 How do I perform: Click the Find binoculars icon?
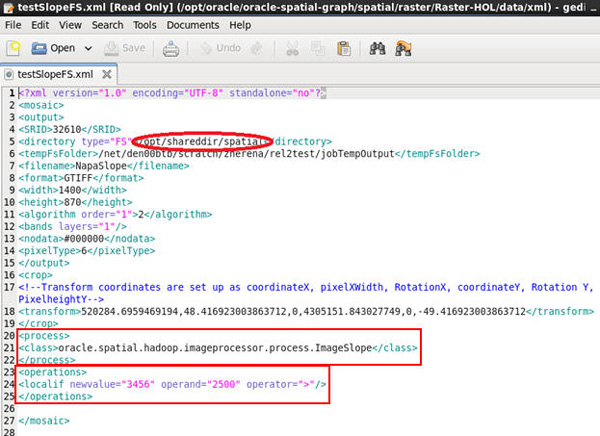pyautogui.click(x=377, y=48)
